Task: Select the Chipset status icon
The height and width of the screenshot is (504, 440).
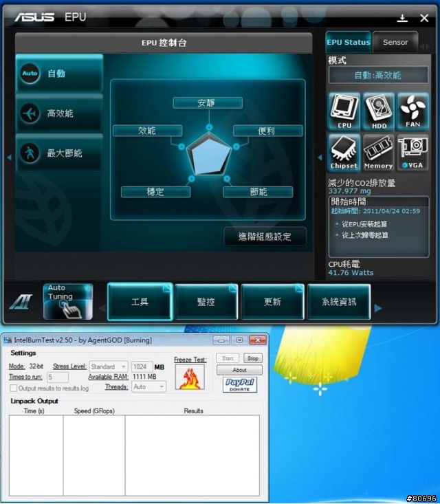Action: (x=344, y=153)
